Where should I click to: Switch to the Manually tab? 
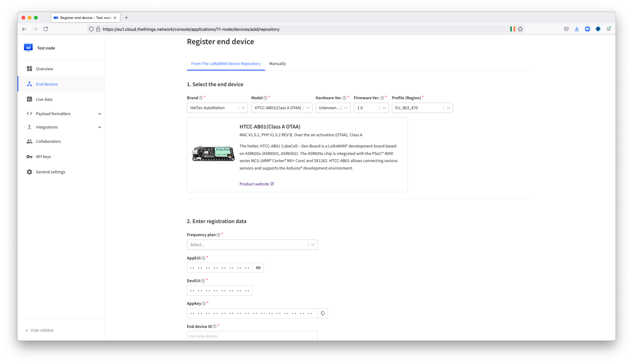pyautogui.click(x=277, y=64)
